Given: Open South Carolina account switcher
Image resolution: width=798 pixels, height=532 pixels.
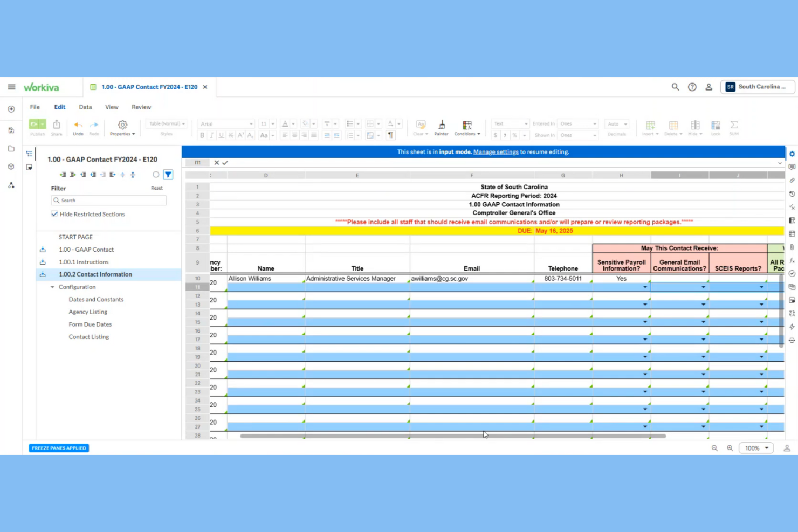Looking at the screenshot, I should (x=758, y=87).
